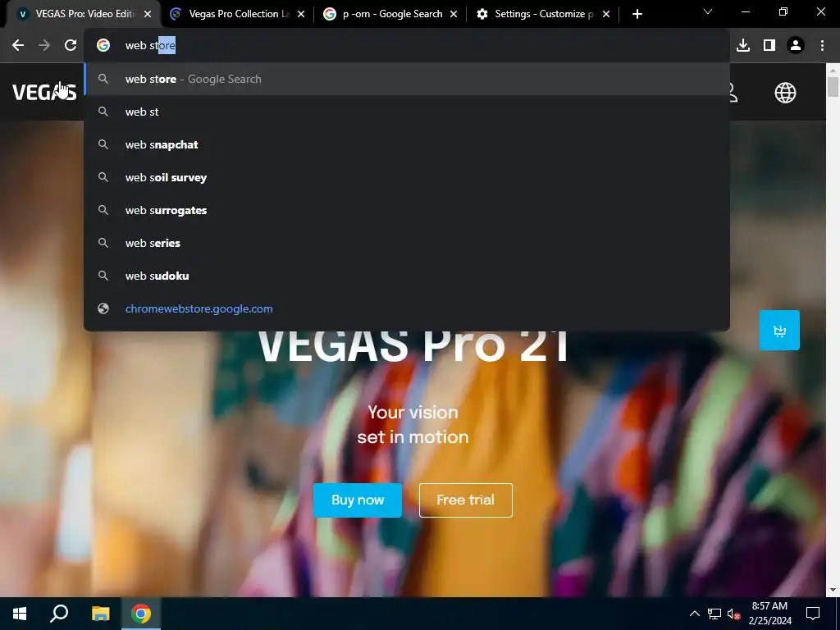This screenshot has height=630, width=840.
Task: Click Google icon in address bar
Action: click(x=103, y=46)
